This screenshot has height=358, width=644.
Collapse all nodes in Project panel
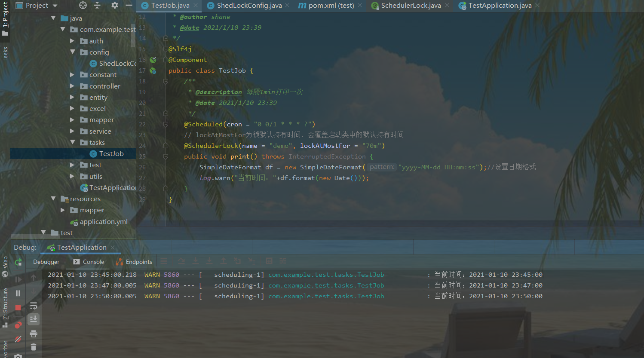tap(97, 5)
